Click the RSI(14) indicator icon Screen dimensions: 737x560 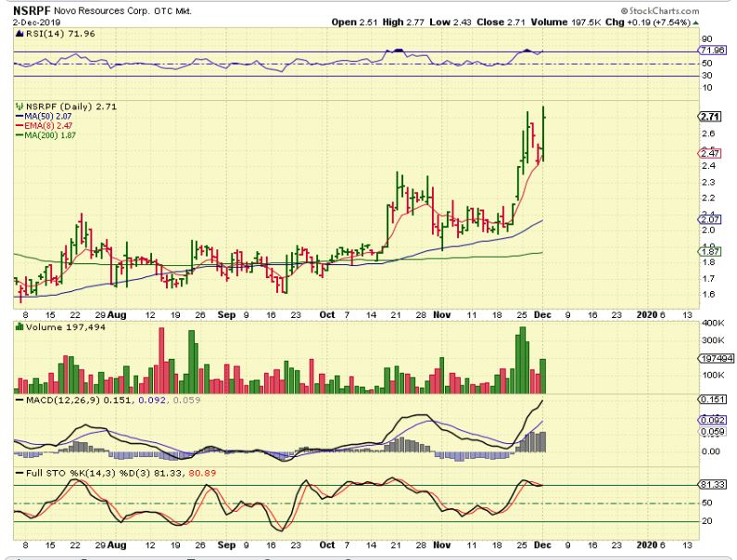tap(19, 34)
